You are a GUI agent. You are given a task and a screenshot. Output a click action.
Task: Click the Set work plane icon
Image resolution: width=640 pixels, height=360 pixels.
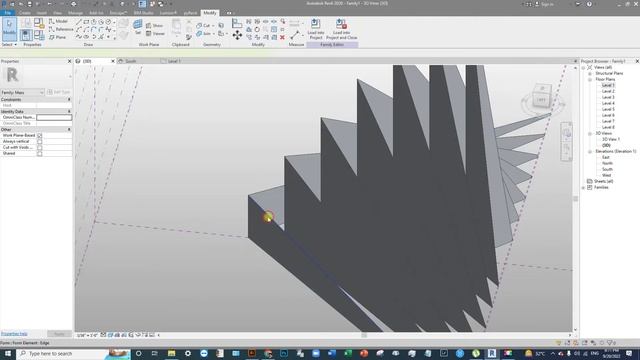pyautogui.click(x=138, y=27)
